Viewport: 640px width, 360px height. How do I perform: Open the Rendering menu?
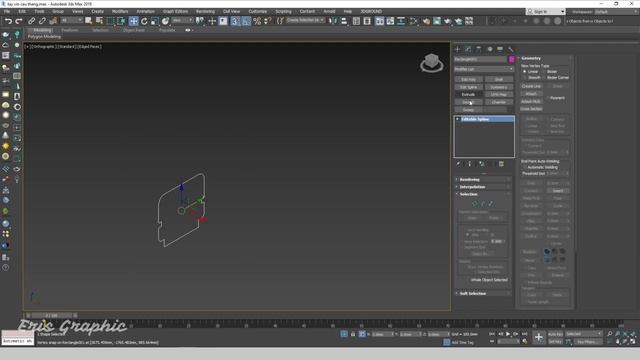coord(205,11)
